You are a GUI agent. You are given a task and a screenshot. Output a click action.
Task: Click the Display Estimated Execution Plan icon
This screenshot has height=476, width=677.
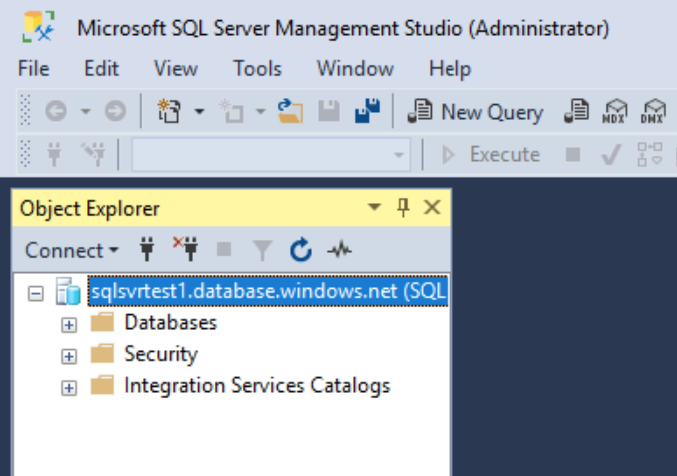[650, 154]
